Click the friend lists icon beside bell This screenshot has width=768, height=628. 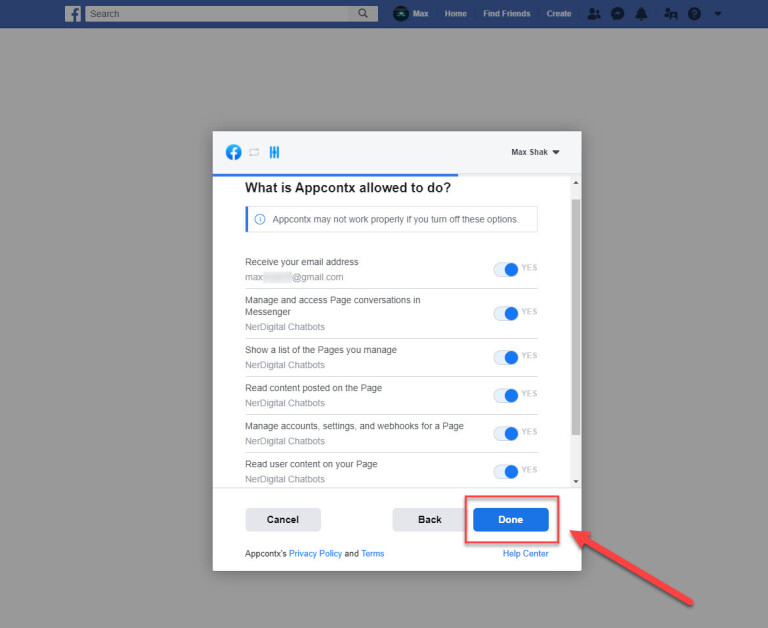click(x=671, y=14)
